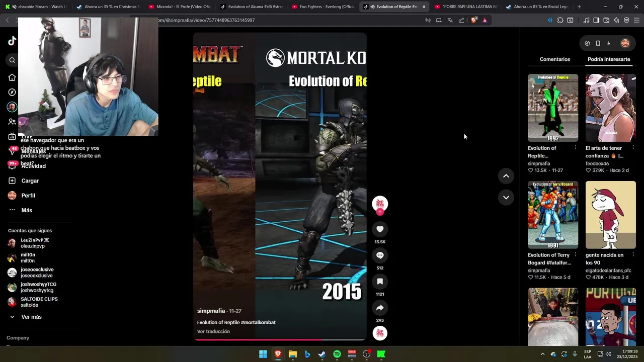Switch to POBRE PAPI UNA LASTIMA tab
644x362 pixels.
point(465,7)
